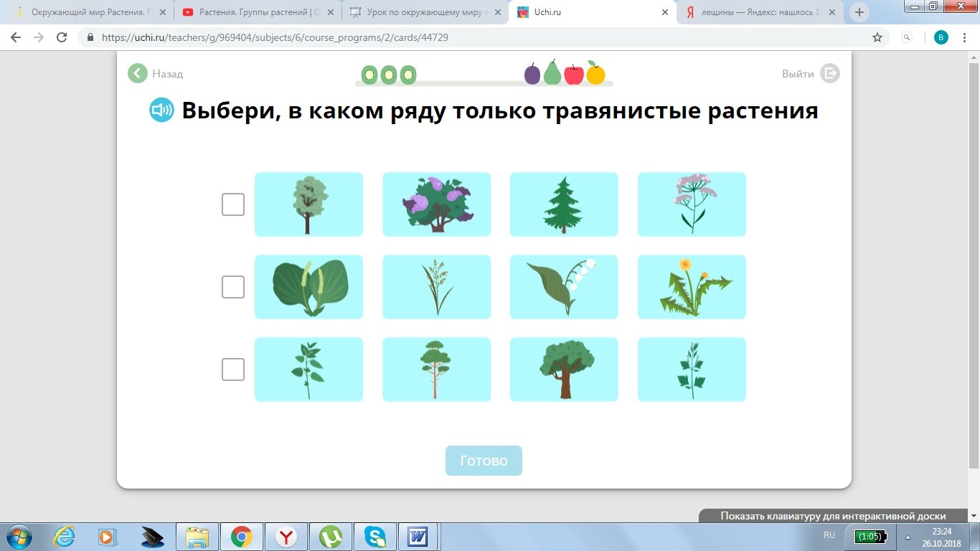Play the audio speaker icon beside the question
Viewport: 980px width, 551px height.
pos(161,110)
